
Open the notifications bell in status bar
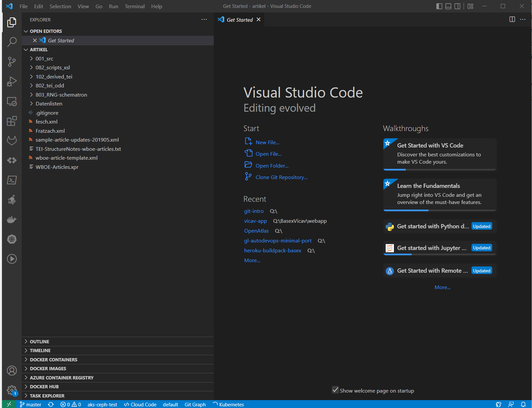click(523, 404)
